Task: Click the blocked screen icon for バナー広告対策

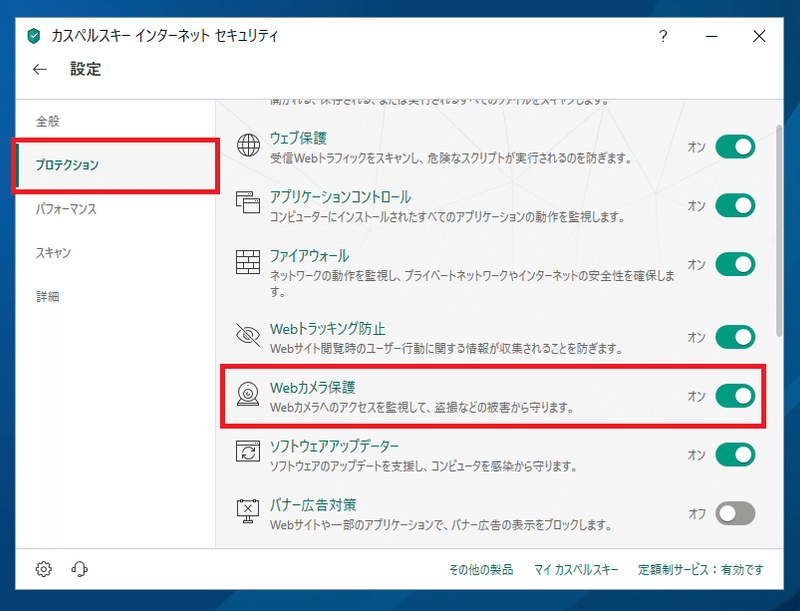Action: click(248, 511)
